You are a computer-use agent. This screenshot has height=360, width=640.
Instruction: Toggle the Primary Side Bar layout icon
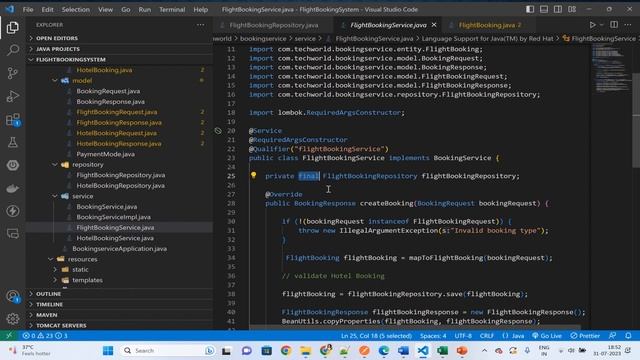coord(530,9)
